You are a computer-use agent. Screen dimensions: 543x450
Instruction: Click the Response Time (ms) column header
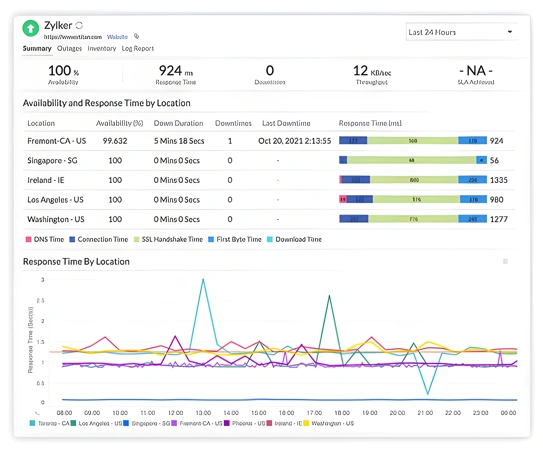coord(370,123)
